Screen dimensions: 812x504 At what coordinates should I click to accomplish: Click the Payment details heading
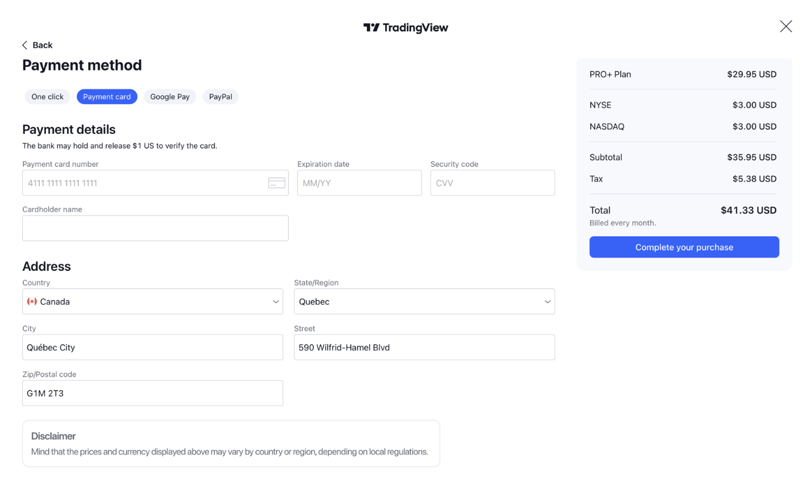tap(69, 129)
